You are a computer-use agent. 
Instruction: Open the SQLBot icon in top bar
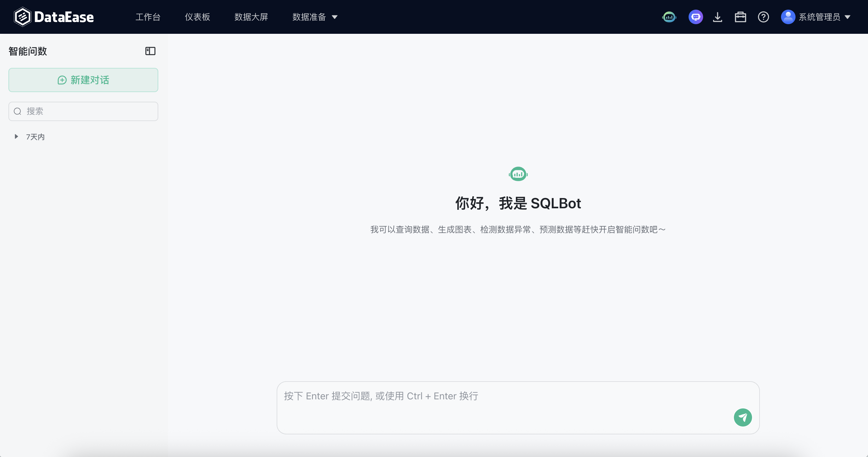[669, 17]
